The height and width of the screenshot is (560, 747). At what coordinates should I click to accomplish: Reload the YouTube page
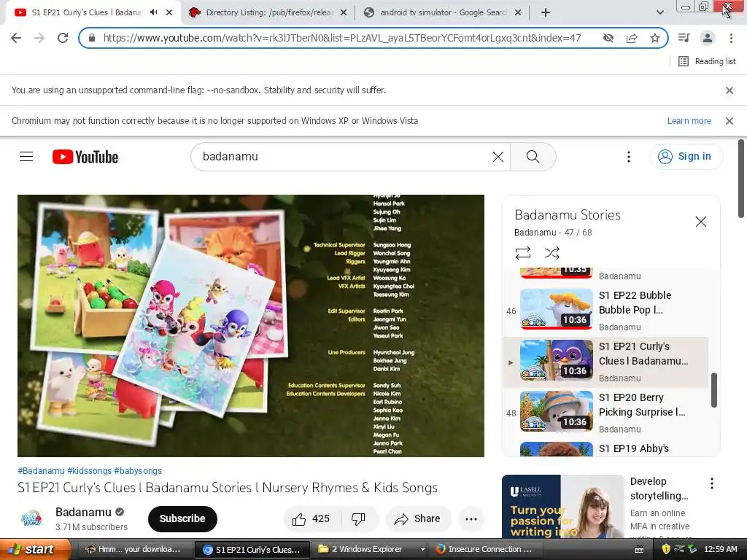[x=63, y=38]
